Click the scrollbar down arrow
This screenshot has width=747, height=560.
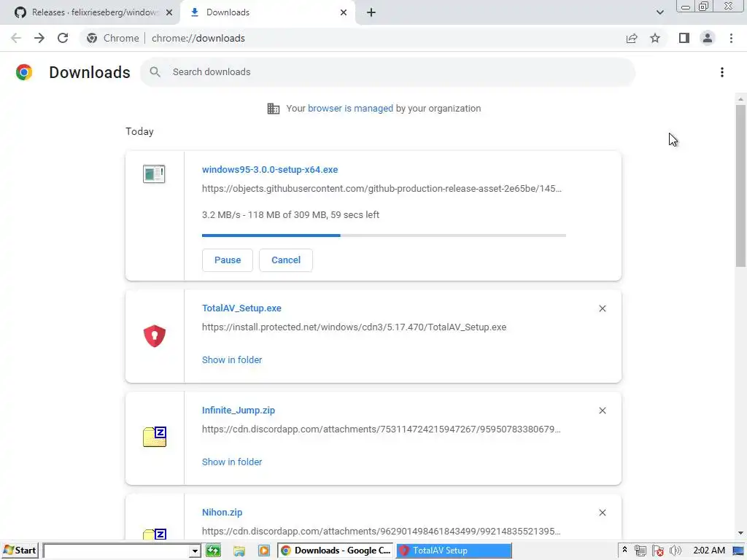pyautogui.click(x=740, y=533)
